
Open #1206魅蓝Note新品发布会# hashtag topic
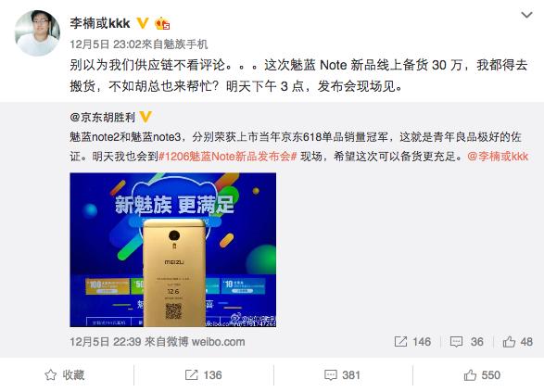(228, 157)
